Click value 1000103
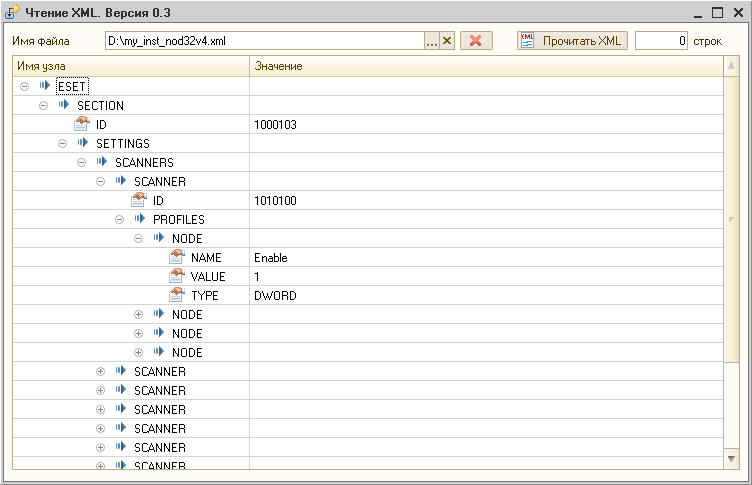The height and width of the screenshot is (485, 752). click(275, 125)
